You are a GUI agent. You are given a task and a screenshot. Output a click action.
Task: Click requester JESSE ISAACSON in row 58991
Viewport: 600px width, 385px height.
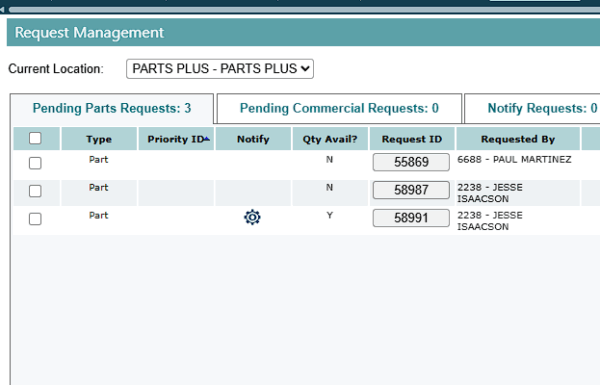pyautogui.click(x=490, y=221)
